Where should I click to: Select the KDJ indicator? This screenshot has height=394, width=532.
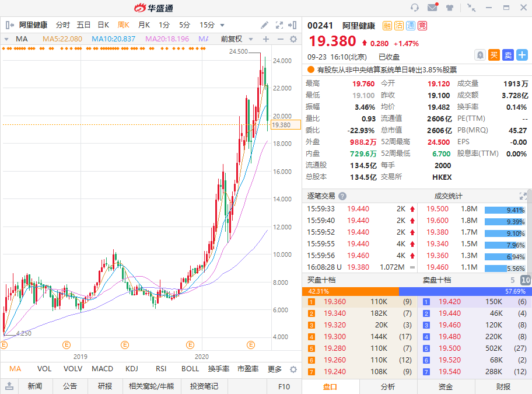pyautogui.click(x=132, y=369)
